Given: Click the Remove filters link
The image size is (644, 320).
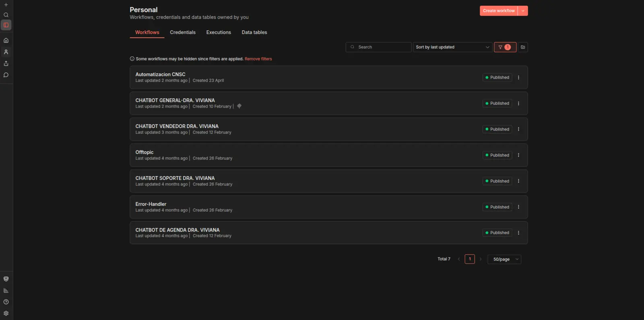Looking at the screenshot, I should click(x=258, y=59).
